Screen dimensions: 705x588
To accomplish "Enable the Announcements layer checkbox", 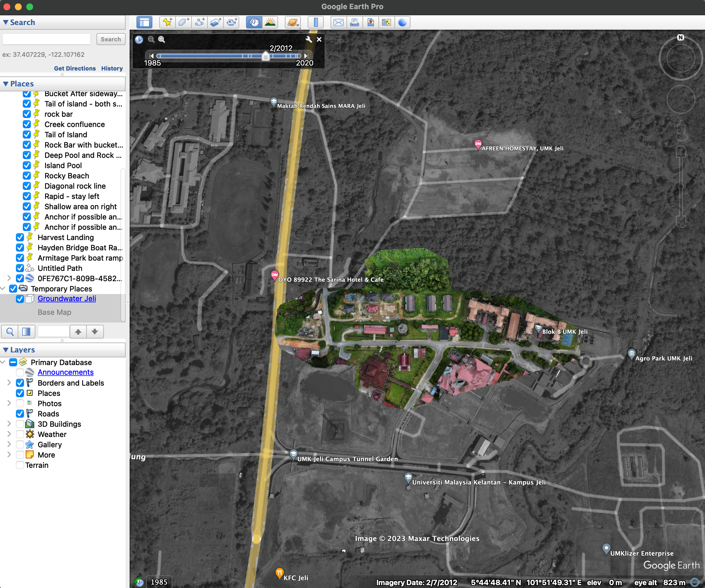I will [20, 372].
